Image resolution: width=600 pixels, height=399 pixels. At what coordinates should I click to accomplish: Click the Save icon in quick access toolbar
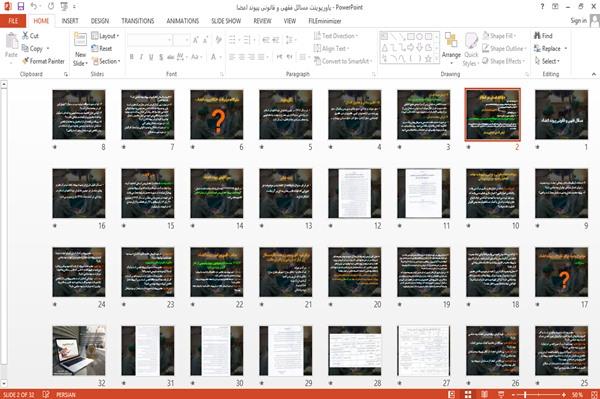tap(21, 7)
